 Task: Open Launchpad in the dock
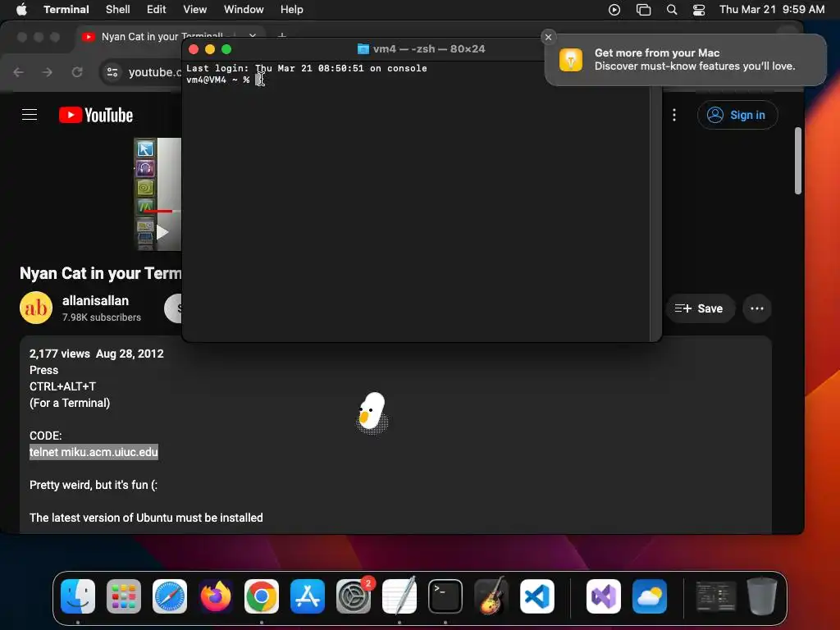(x=124, y=596)
